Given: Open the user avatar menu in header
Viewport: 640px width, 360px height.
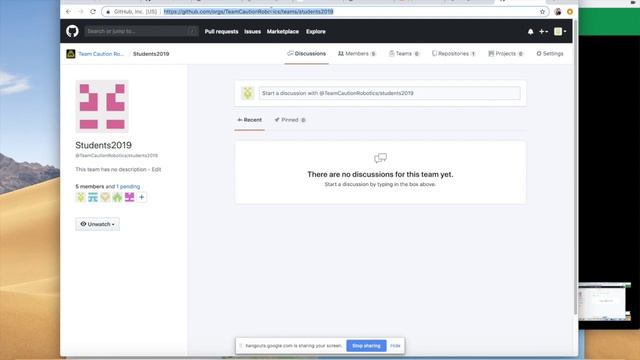Looking at the screenshot, I should pos(560,31).
